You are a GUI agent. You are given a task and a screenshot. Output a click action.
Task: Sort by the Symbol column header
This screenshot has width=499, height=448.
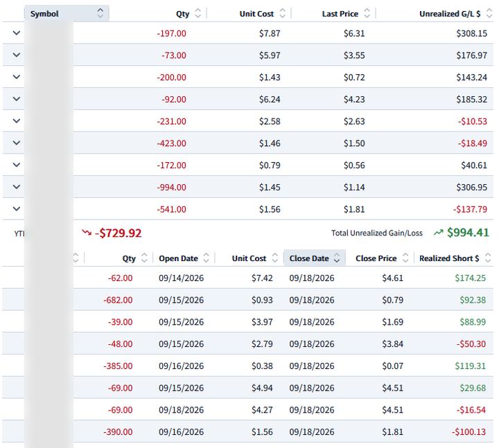tap(44, 14)
